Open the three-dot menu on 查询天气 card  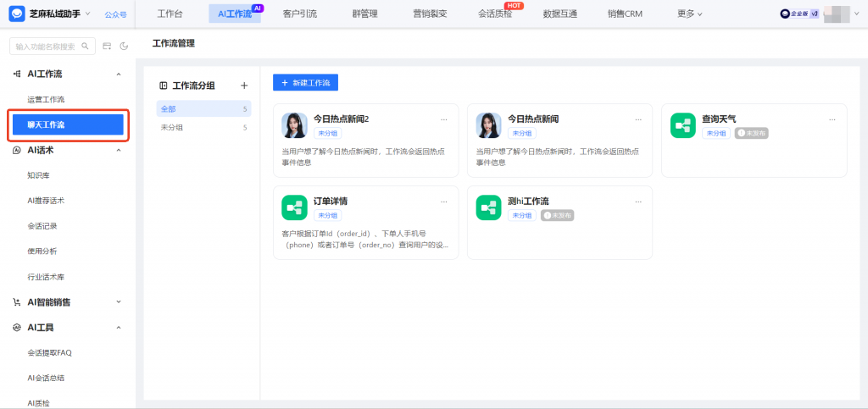[832, 120]
